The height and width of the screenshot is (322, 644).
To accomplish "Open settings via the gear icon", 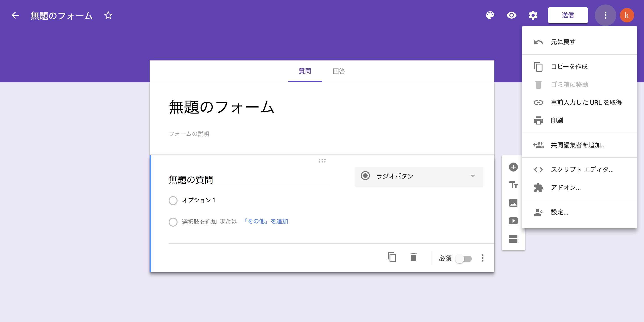I will pos(533,15).
